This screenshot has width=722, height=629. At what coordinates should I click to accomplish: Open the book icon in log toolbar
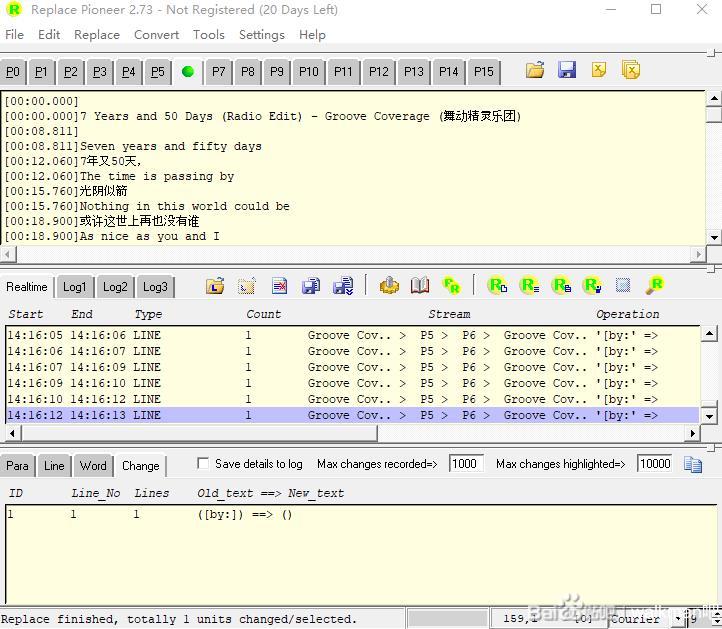(420, 286)
